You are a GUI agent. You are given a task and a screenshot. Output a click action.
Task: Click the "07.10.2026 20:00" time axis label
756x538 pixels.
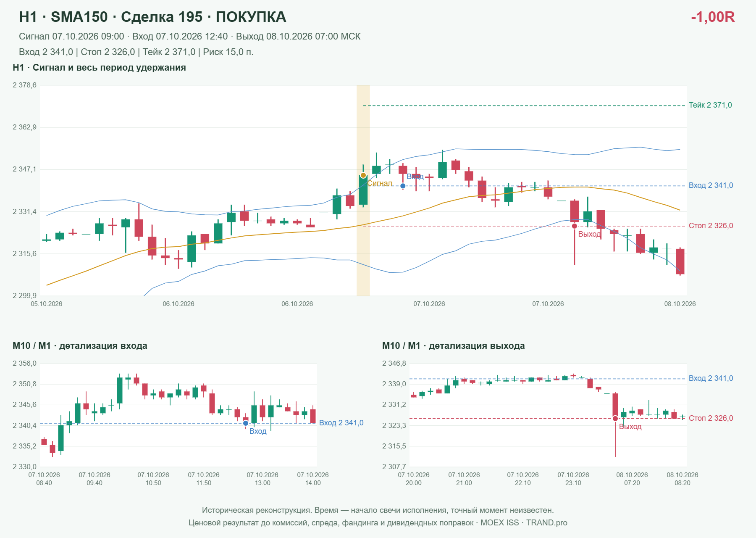click(x=414, y=479)
